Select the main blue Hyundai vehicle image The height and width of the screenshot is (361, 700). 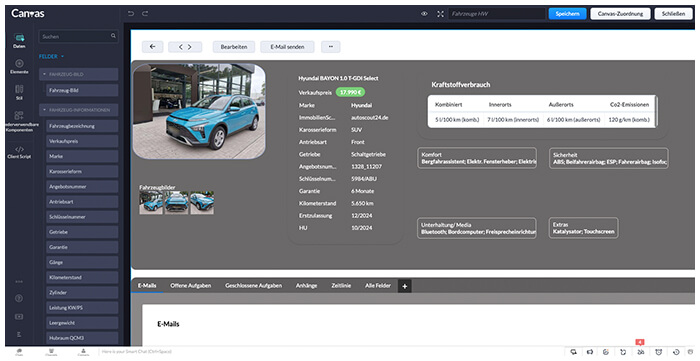199,111
